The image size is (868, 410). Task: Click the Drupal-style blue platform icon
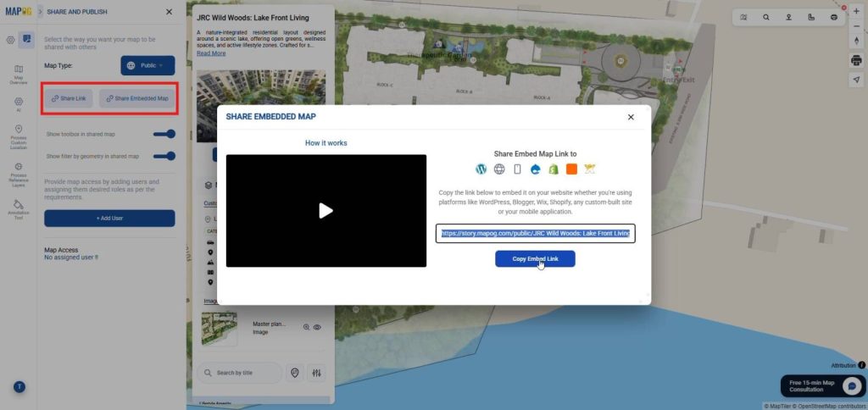[x=536, y=169]
